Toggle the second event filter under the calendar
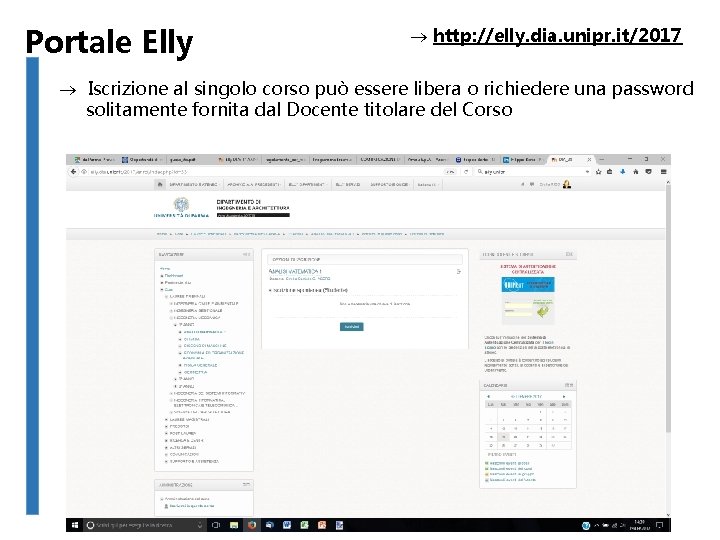Image resolution: width=720 pixels, height=540 pixels. (x=508, y=469)
